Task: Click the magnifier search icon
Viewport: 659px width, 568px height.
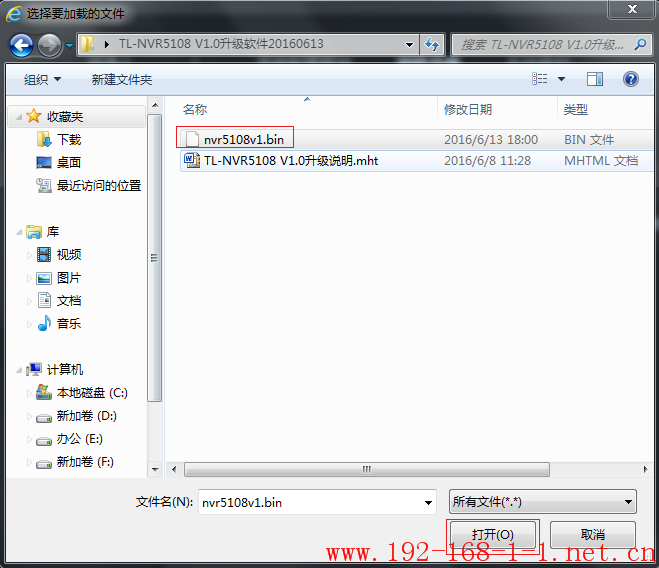Action: coord(641,44)
